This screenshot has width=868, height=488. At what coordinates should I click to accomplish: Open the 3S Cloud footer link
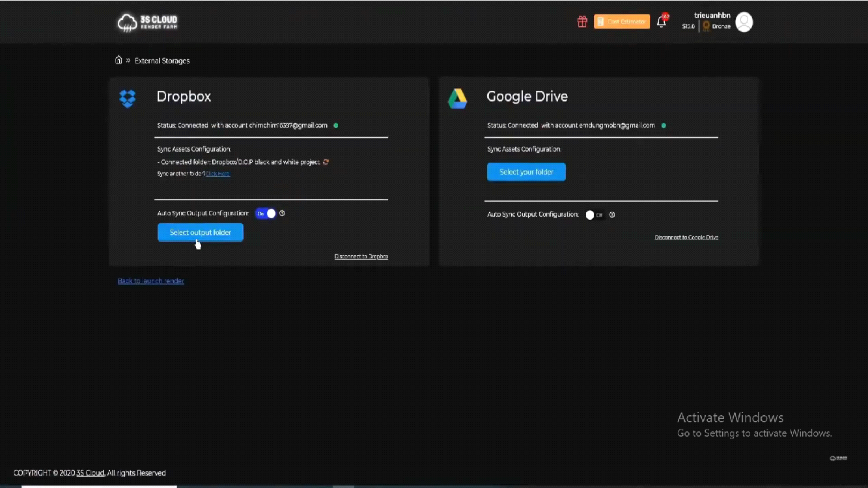(91, 473)
